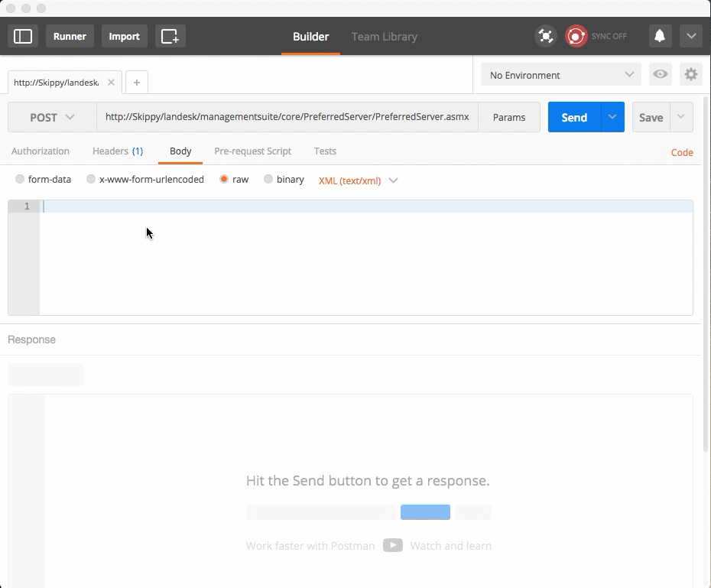Click into the raw body editor line 1
Screen dimensions: 711x588
coord(366,206)
